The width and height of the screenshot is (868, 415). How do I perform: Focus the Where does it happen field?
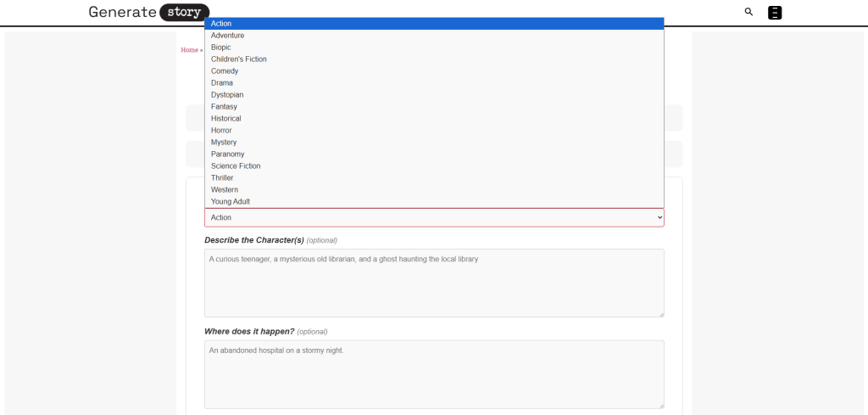pos(433,373)
